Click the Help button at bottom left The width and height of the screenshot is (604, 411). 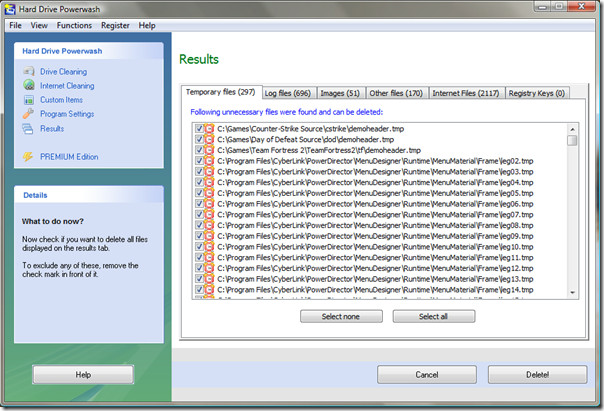[83, 374]
